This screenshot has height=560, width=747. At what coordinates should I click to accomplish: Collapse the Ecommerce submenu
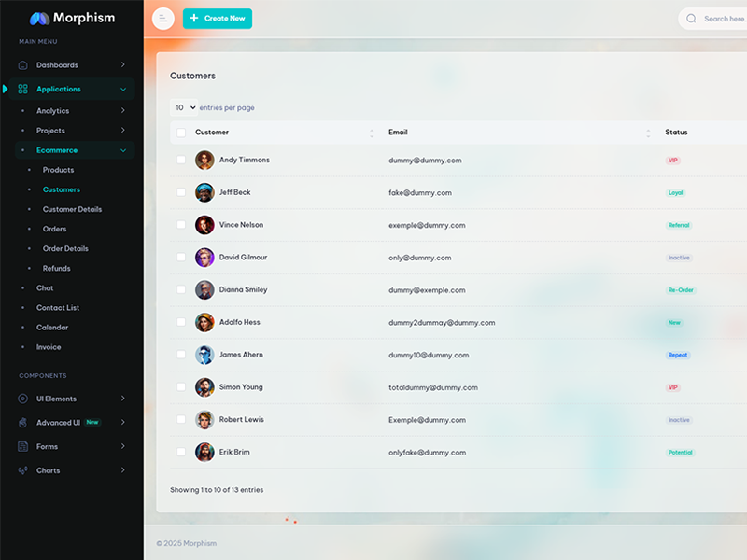point(122,150)
